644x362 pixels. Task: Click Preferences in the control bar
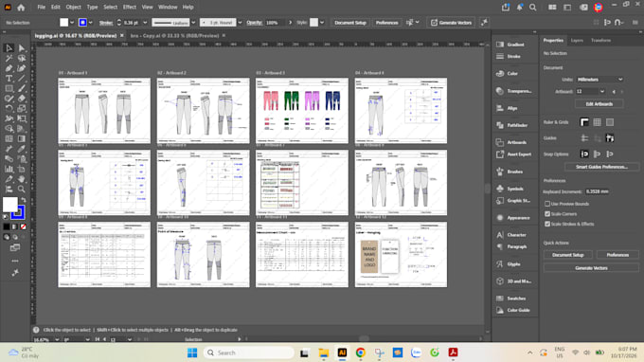click(x=386, y=23)
